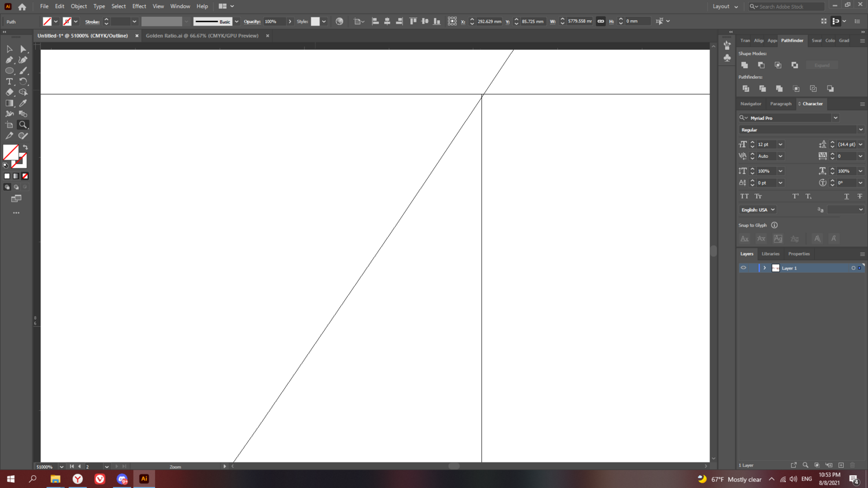Open the Object menu
The height and width of the screenshot is (488, 868).
click(79, 6)
